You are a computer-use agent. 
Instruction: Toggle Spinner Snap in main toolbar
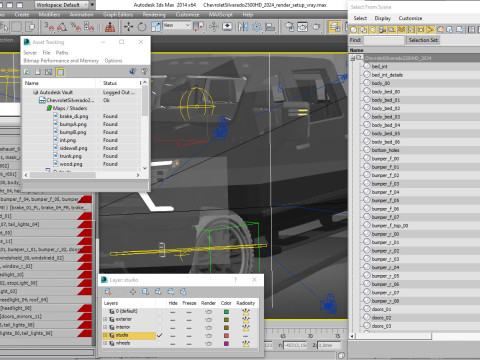[89, 27]
